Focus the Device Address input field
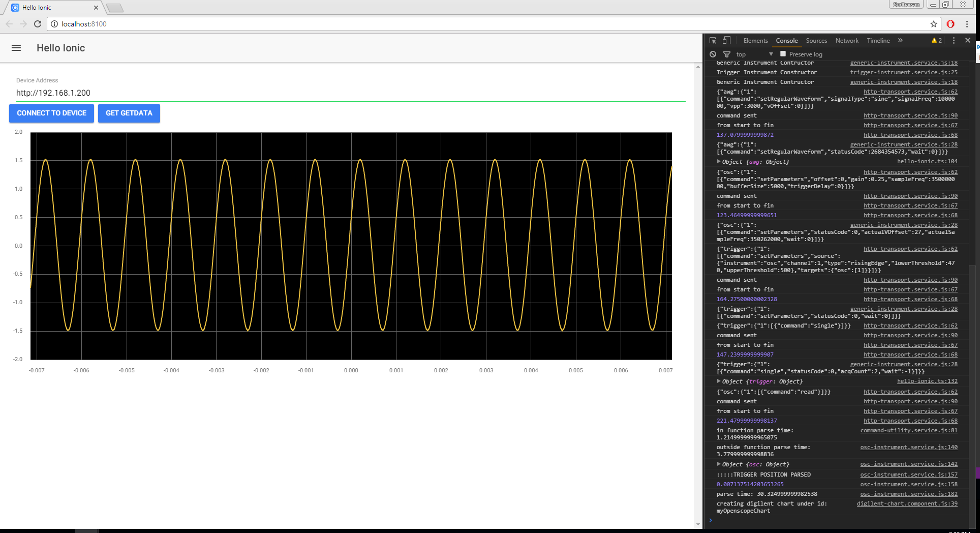The height and width of the screenshot is (533, 980). point(351,93)
